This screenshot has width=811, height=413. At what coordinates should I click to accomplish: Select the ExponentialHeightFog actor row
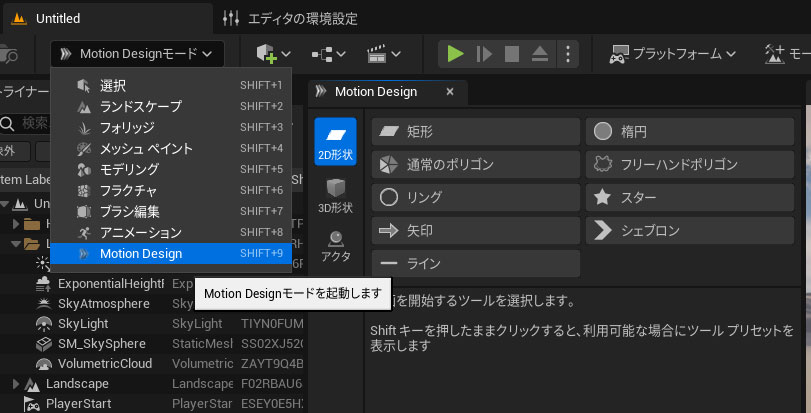coord(154,283)
